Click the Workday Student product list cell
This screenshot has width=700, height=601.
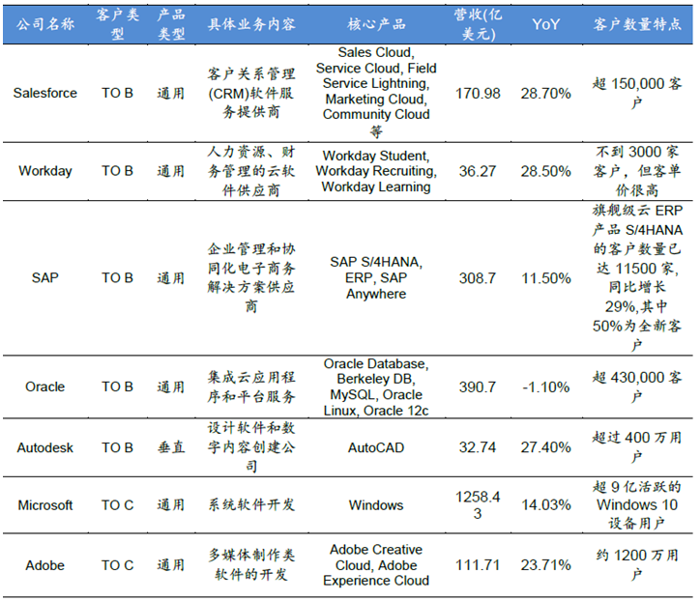[x=376, y=171]
